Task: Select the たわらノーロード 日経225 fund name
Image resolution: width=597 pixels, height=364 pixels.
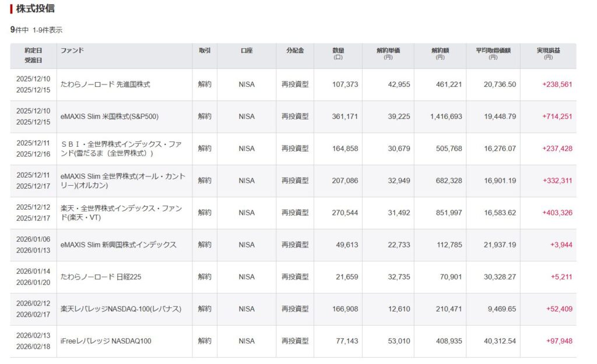Action: [101, 277]
